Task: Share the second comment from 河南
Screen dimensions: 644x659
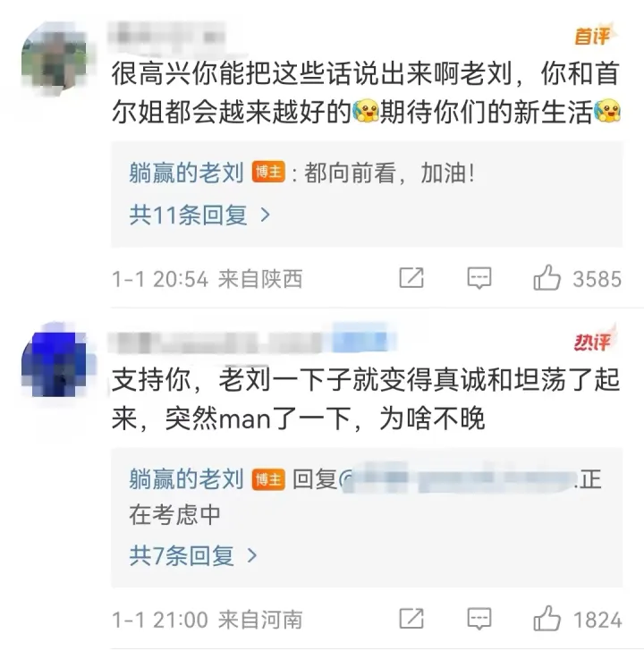Action: pyautogui.click(x=411, y=619)
